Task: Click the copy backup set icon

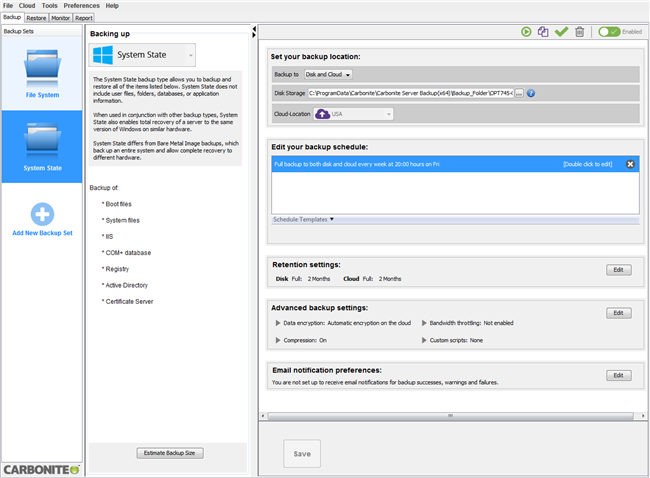Action: [543, 32]
